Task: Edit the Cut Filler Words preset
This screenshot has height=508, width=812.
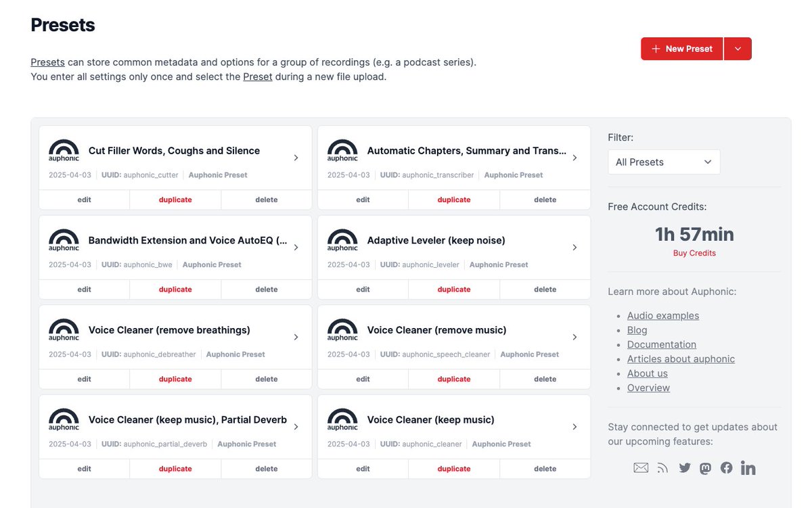Action: [x=84, y=200]
